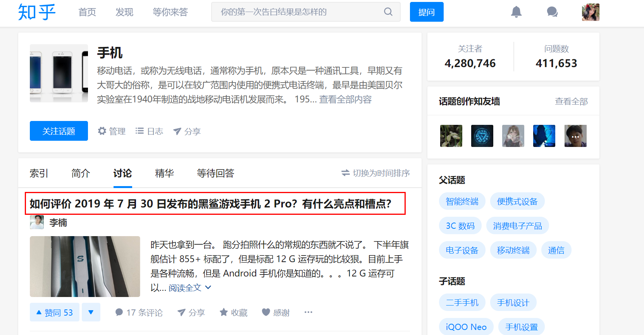Open parent topic tag 智能终端

coord(462,201)
